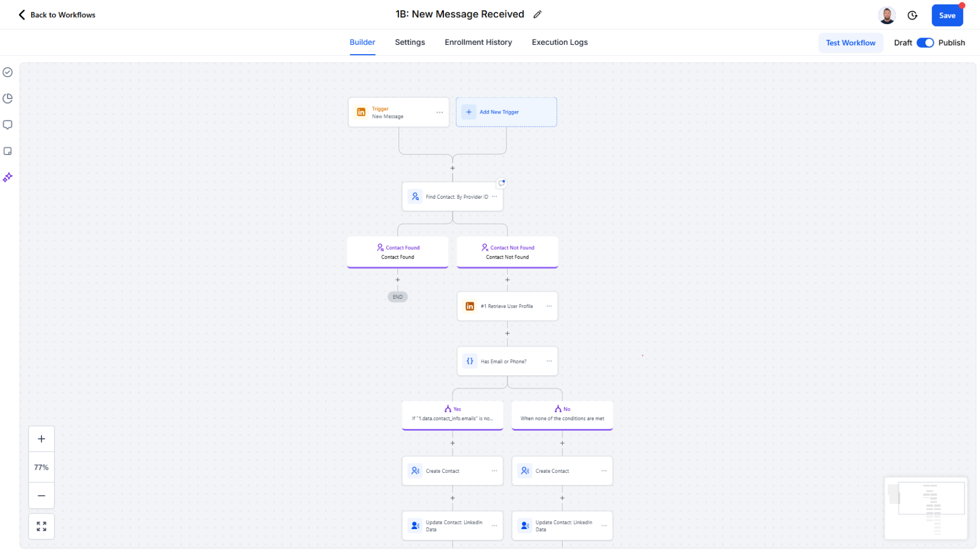Viewport: 980px width, 551px height.
Task: Open the ellipsis menu on Create Contact node
Action: [494, 470]
